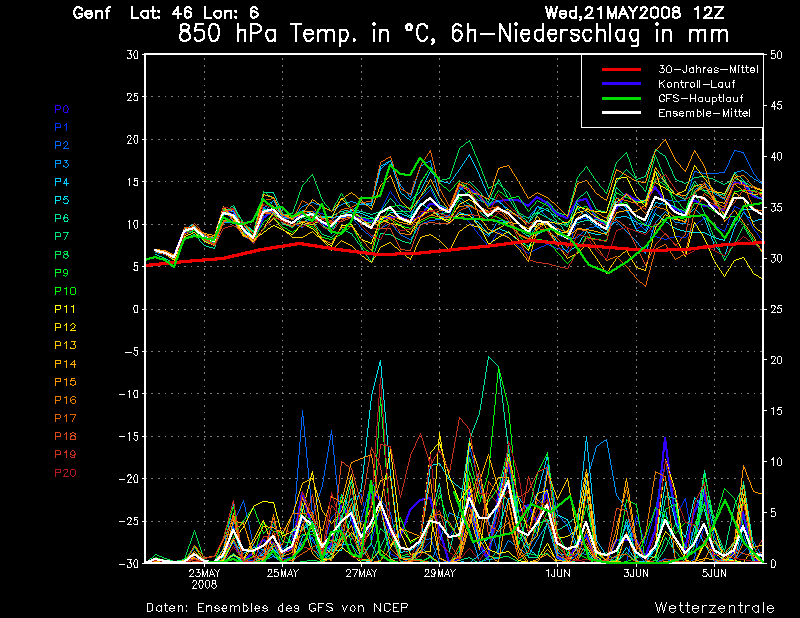Select the "30-Jahres-Mittel" legend label

click(708, 69)
